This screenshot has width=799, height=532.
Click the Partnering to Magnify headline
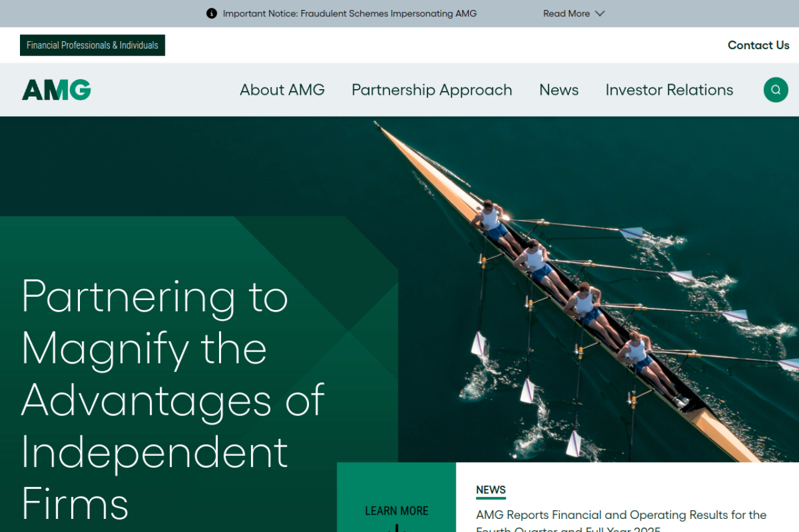coord(173,398)
